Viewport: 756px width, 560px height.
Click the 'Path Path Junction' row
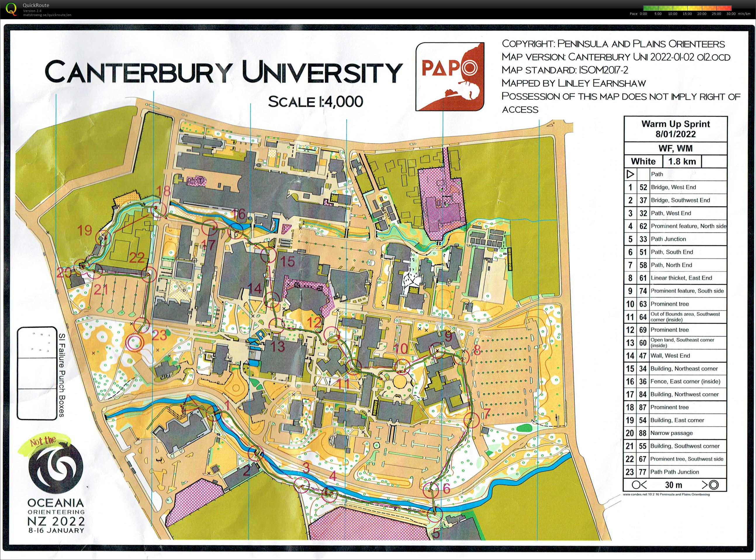pos(675,472)
